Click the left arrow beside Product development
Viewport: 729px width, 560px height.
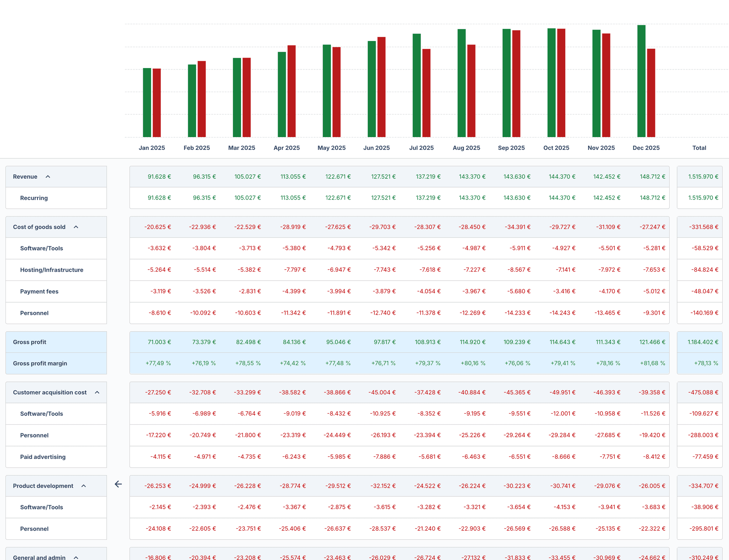point(118,484)
